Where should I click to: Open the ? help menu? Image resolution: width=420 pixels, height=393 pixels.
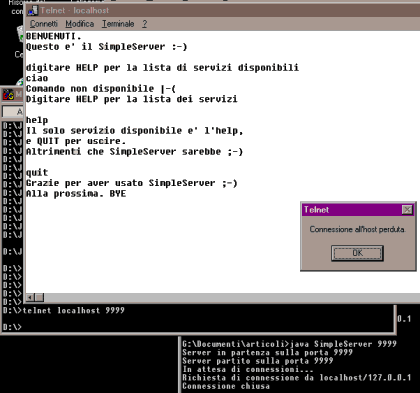144,24
